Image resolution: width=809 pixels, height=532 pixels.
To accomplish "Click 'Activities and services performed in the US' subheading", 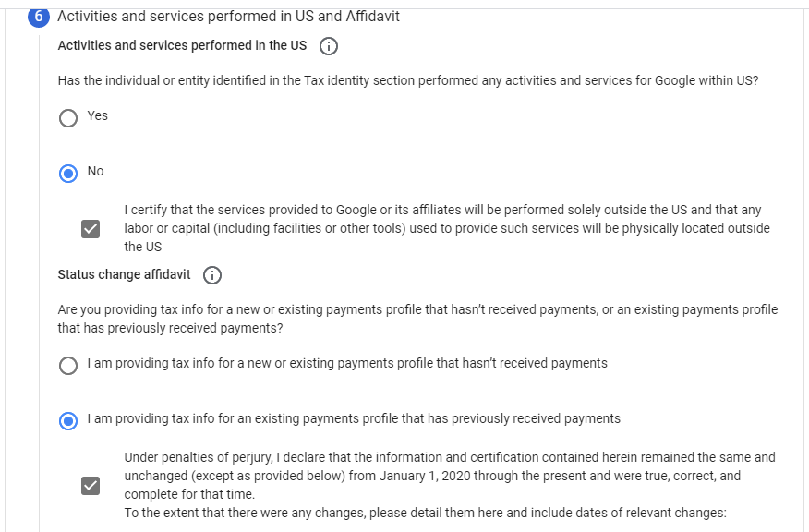I will [x=182, y=45].
